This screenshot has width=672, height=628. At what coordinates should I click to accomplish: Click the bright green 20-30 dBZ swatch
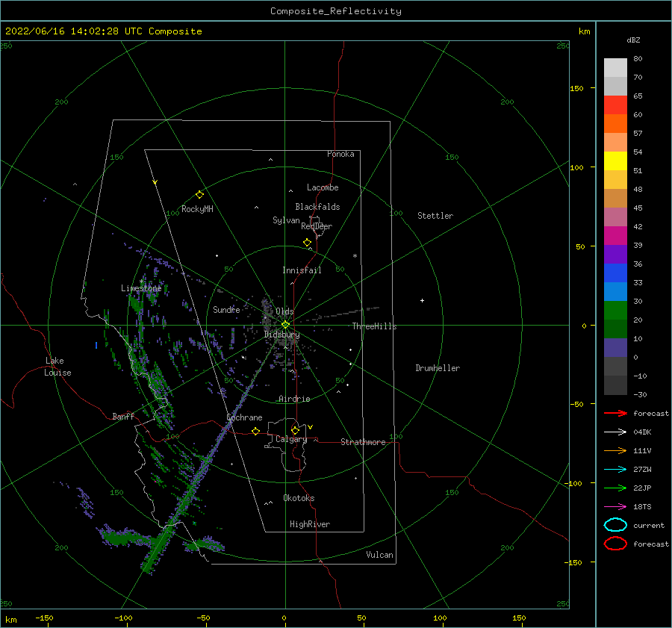click(615, 311)
